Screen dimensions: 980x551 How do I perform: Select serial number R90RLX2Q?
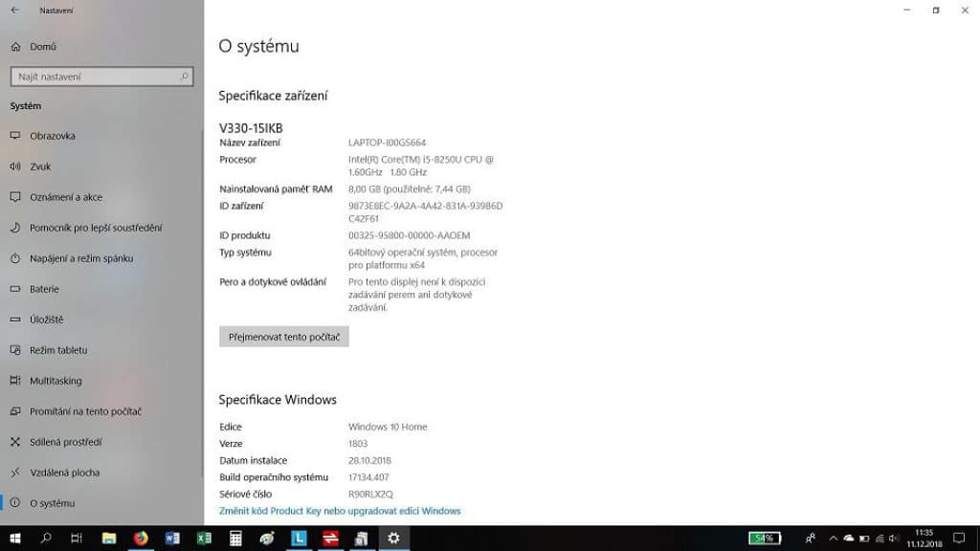point(370,495)
